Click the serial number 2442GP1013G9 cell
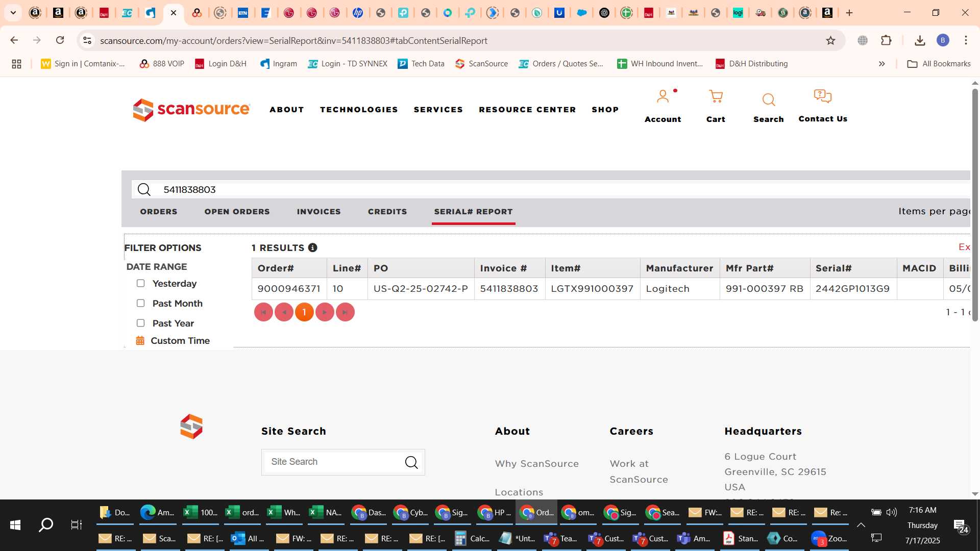This screenshot has width=980, height=551. pos(853,289)
